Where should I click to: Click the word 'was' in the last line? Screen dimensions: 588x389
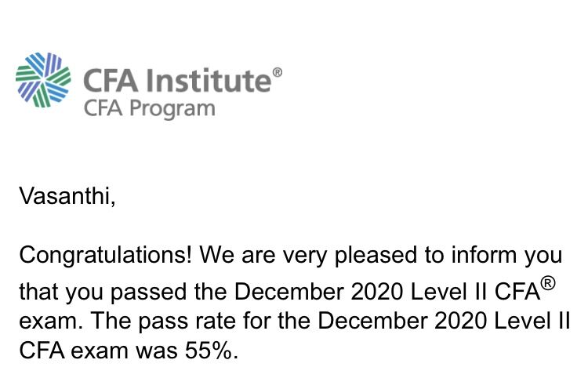[156, 351]
